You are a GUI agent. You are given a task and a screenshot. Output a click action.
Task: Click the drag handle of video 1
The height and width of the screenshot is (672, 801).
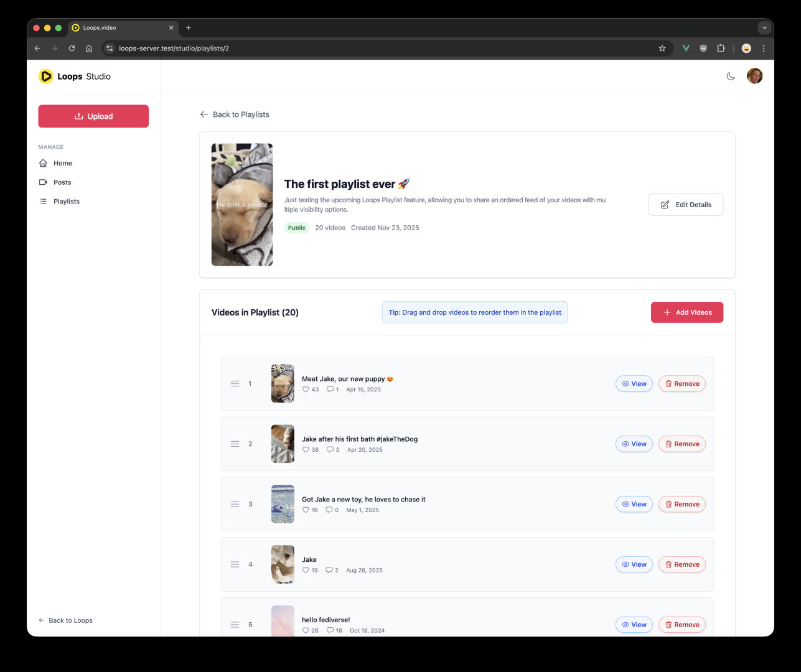(235, 384)
